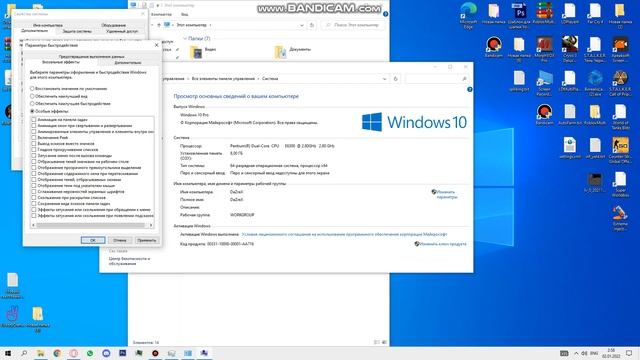640x360 pixels.
Task: Launch Google Chrome from the taskbar
Action: 57,353
